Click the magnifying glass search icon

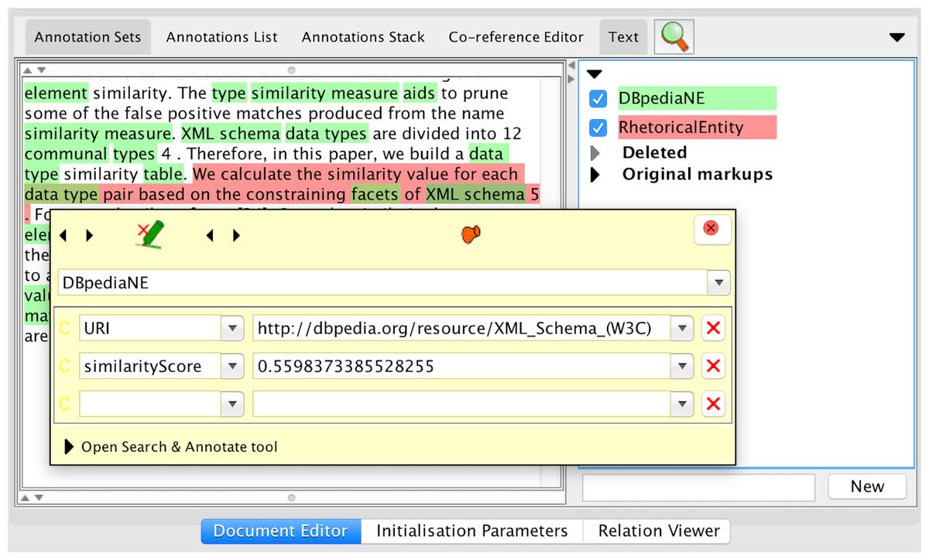674,36
